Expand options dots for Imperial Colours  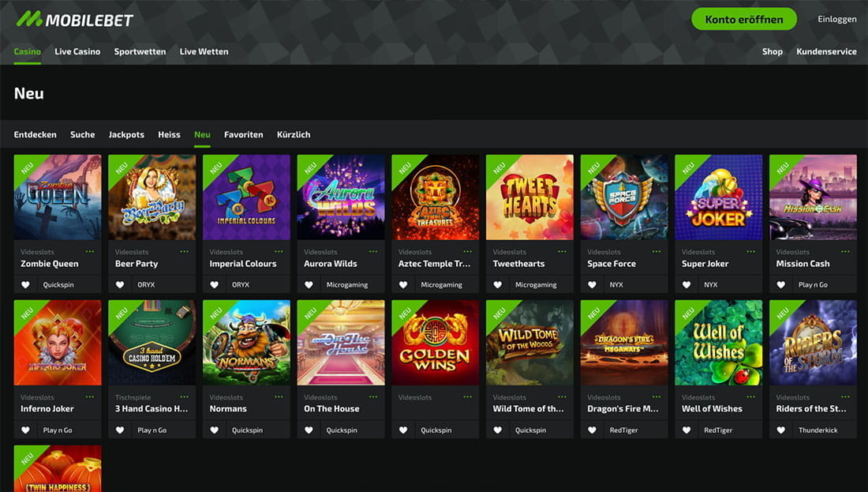point(279,252)
